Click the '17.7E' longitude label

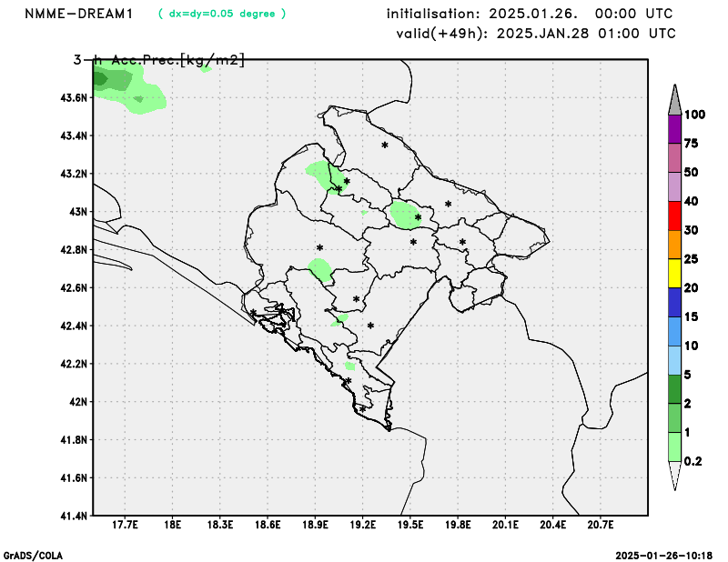(x=125, y=526)
